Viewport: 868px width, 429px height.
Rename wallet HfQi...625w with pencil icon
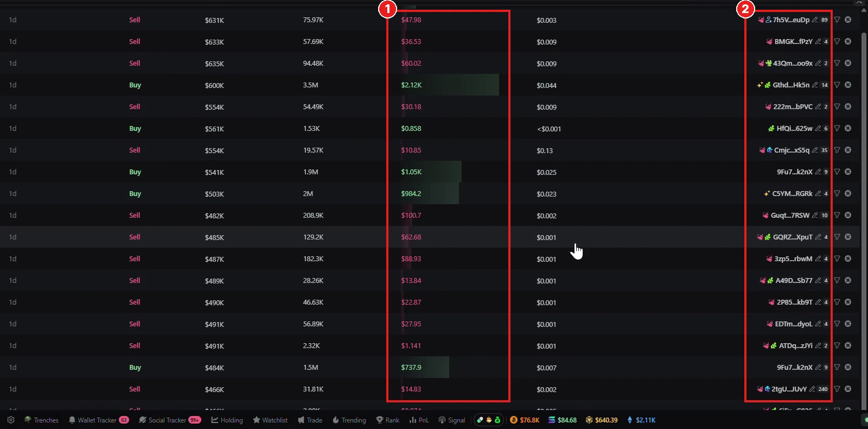tap(818, 128)
